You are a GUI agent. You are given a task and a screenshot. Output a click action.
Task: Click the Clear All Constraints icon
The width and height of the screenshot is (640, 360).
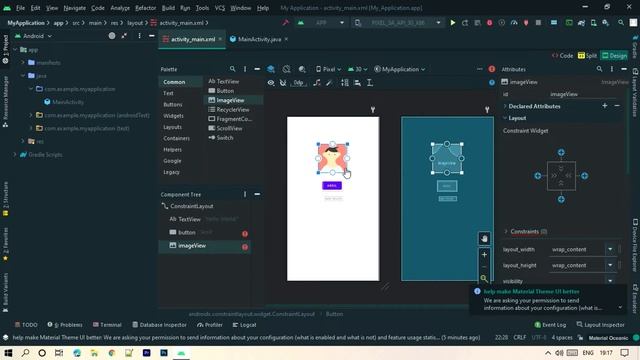coord(317,83)
